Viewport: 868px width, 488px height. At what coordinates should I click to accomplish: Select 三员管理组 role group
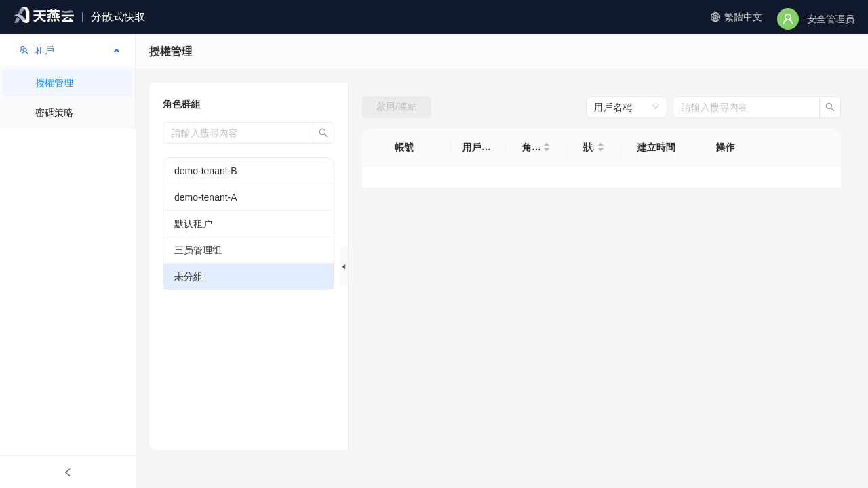248,250
